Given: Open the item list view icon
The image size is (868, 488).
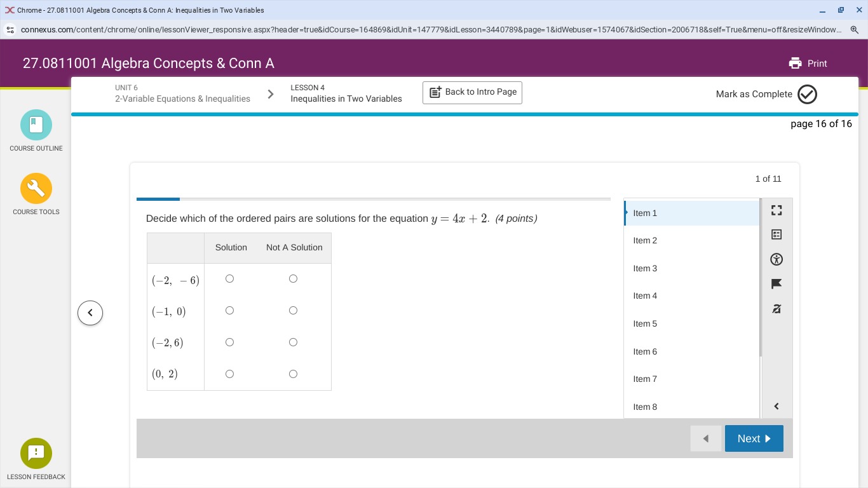Looking at the screenshot, I should click(776, 234).
